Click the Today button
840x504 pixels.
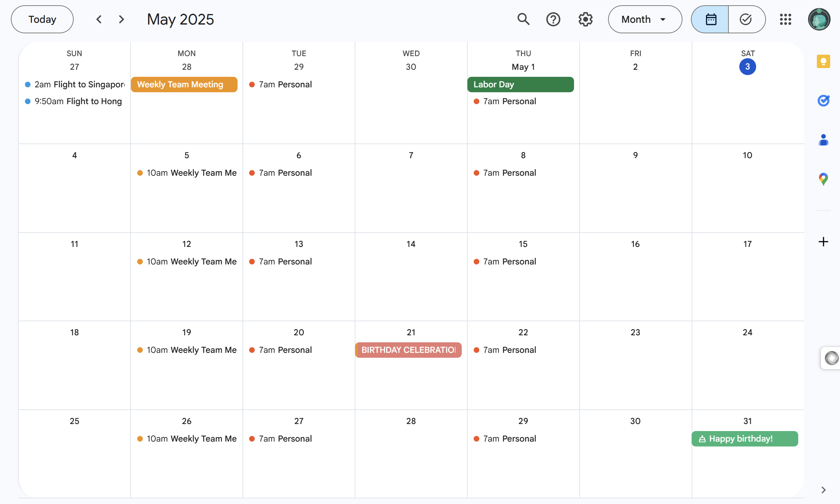coord(42,19)
